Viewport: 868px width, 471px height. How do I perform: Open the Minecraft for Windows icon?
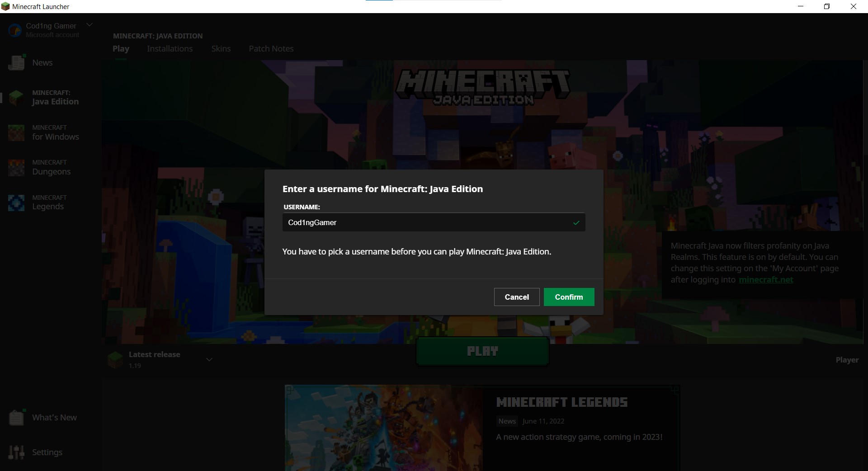click(16, 132)
